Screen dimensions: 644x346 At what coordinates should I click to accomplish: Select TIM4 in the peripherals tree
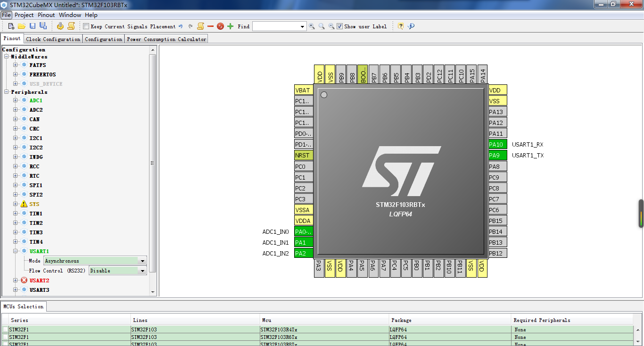click(36, 242)
